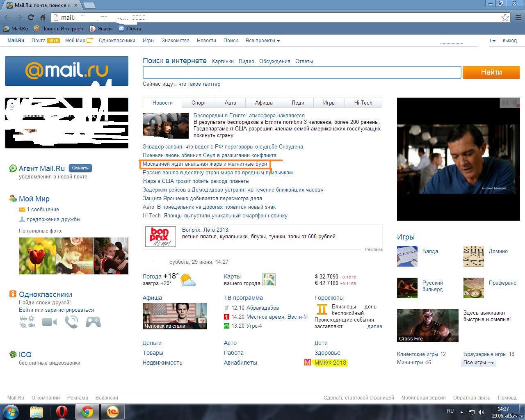Screen dimensions: 525x420
Task: Open 1 сообщение link in Мой Мир
Action: (x=43, y=210)
